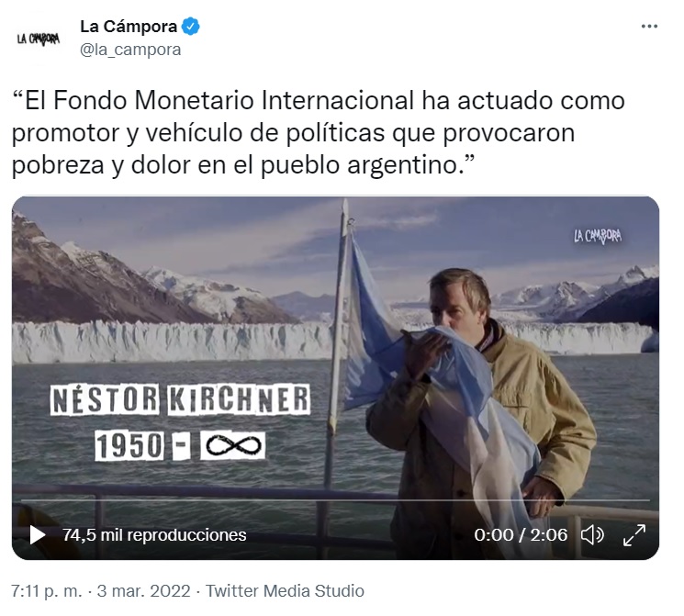Open the Twitter Media Studio source link
This screenshot has width=684, height=616.
click(x=285, y=591)
